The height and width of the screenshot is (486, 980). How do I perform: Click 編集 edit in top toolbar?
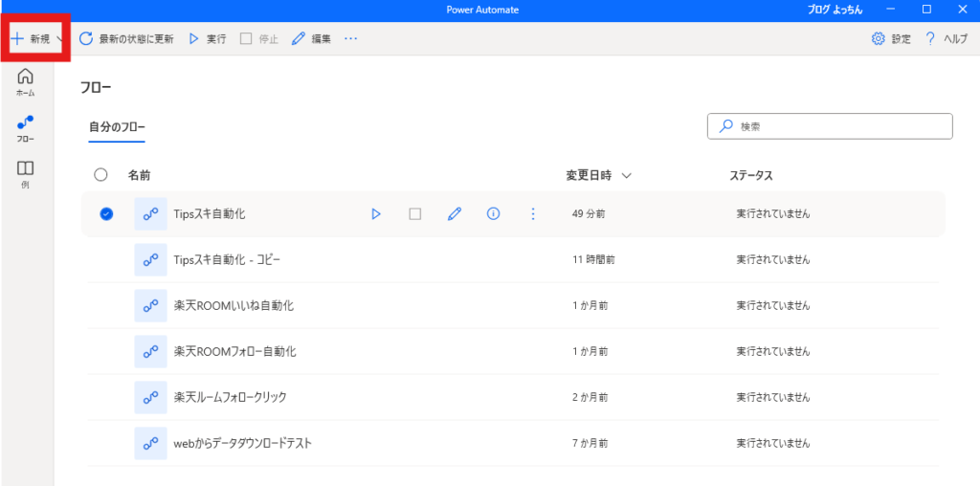pos(311,38)
